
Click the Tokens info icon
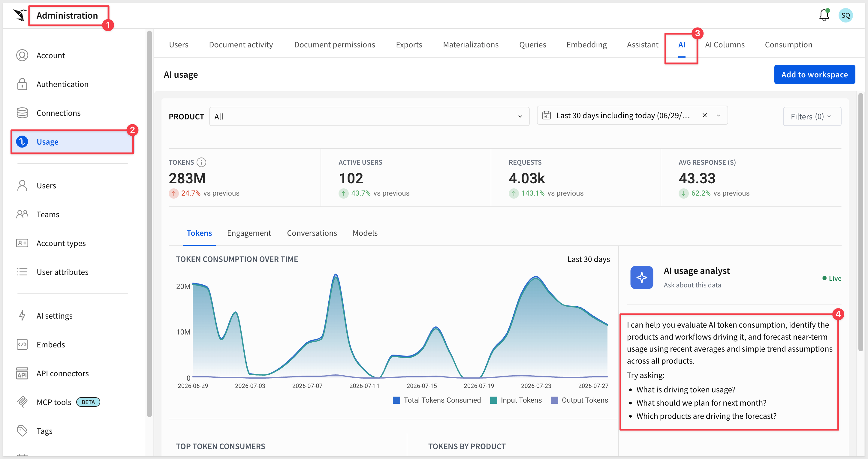201,162
